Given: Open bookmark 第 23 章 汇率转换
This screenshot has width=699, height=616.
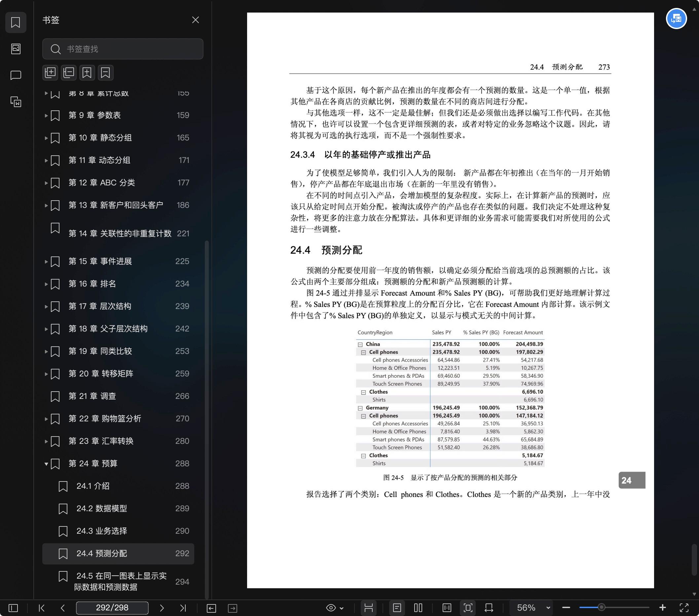Looking at the screenshot, I should coord(118,442).
